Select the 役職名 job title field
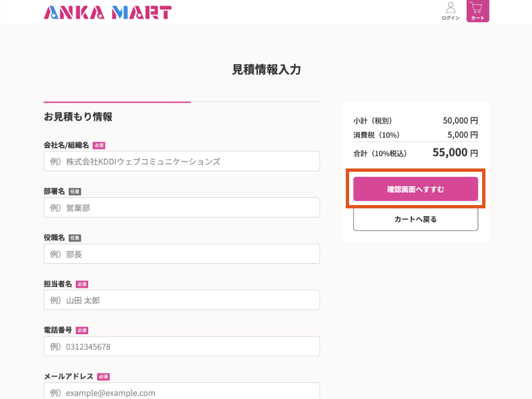 (182, 254)
